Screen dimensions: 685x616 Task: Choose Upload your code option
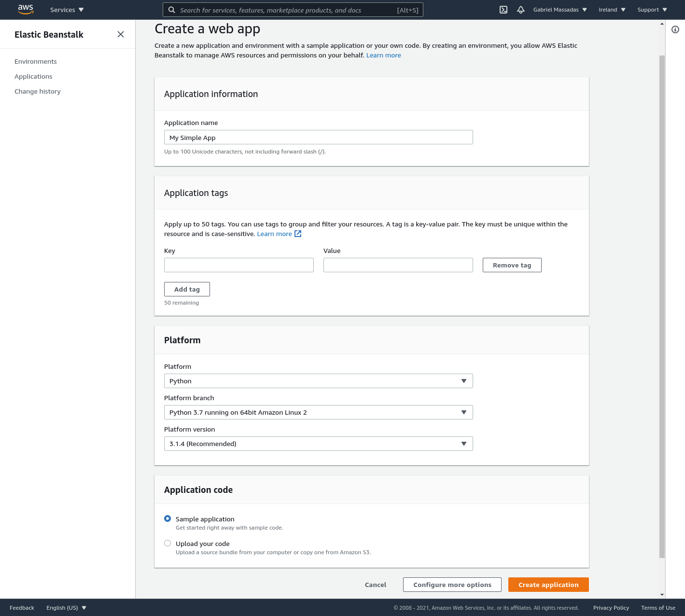[x=168, y=543]
